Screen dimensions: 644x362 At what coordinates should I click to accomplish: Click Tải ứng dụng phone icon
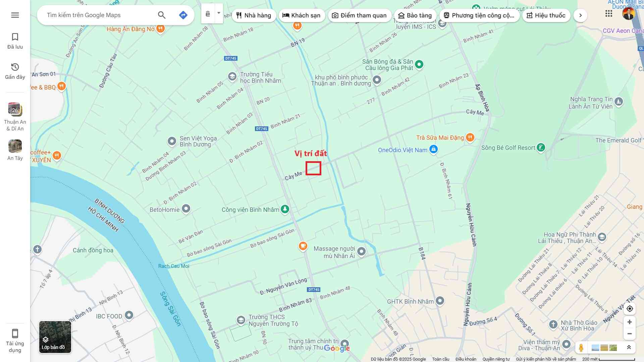tap(15, 341)
